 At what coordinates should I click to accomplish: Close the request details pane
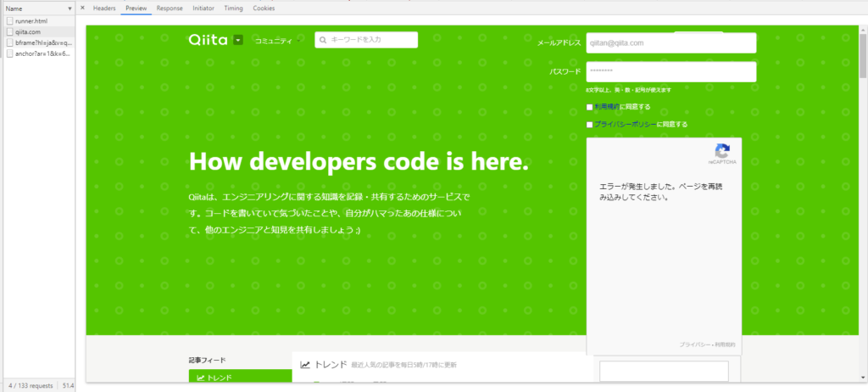pyautogui.click(x=82, y=8)
